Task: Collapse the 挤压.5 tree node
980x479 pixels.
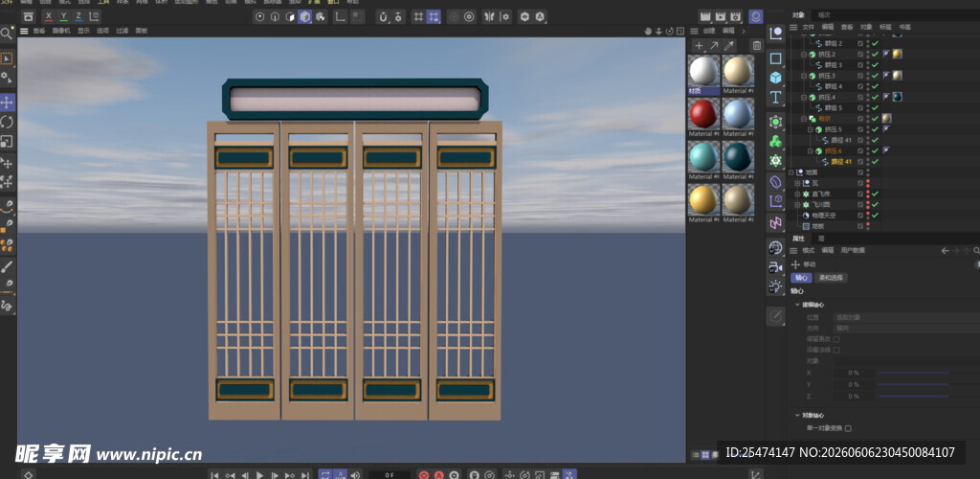Action: [811, 129]
